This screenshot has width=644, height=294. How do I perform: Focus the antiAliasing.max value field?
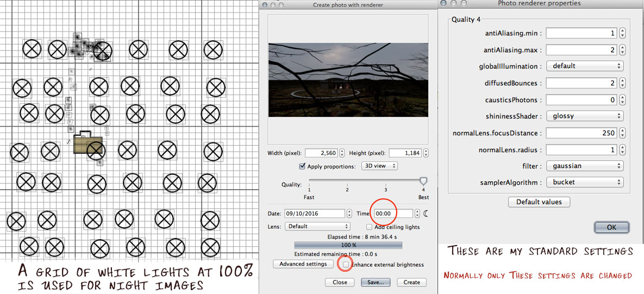click(x=582, y=50)
